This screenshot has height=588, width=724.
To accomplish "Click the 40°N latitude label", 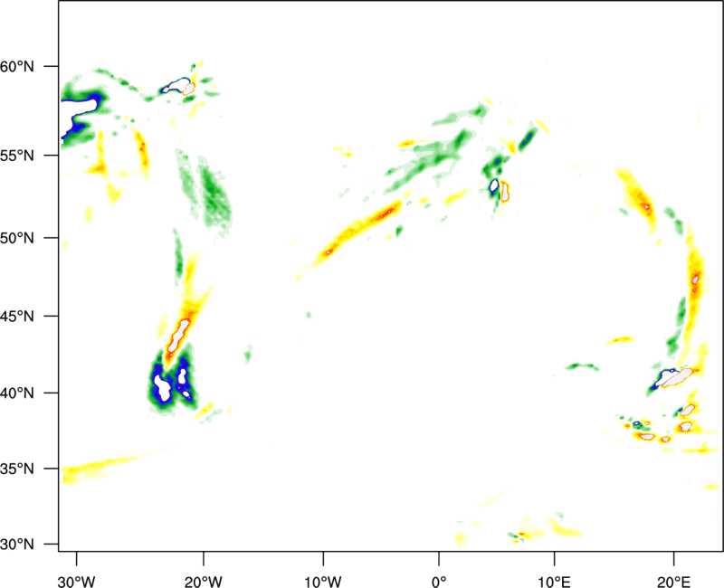I will (17, 394).
